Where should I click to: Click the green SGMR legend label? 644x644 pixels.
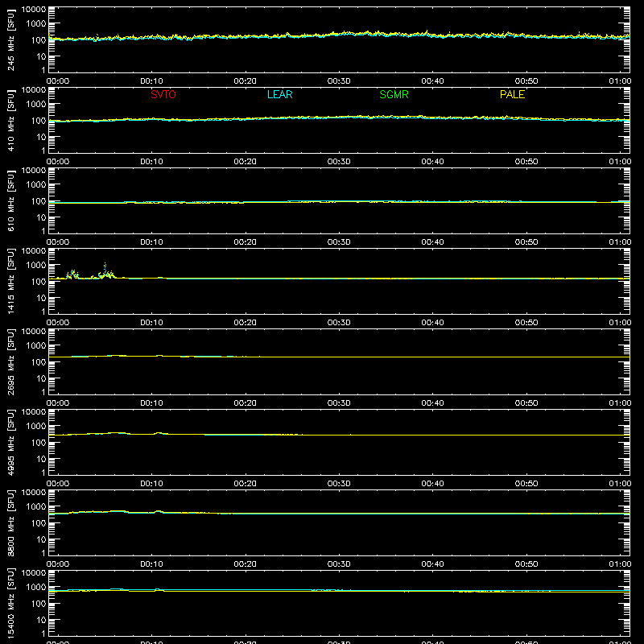[394, 94]
